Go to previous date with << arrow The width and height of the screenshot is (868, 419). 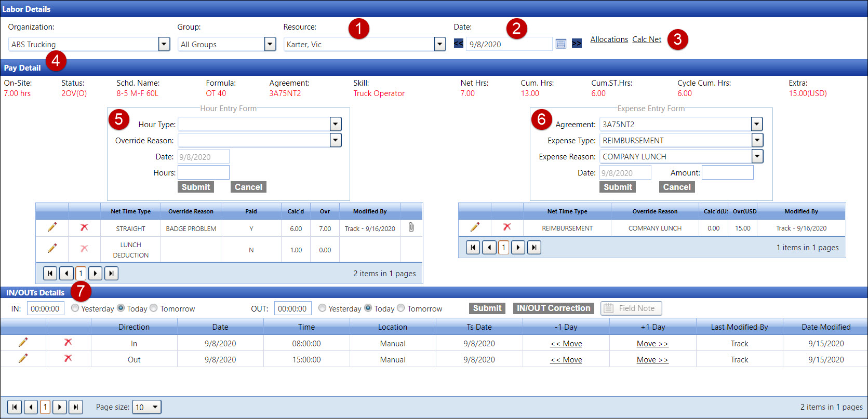pos(459,44)
